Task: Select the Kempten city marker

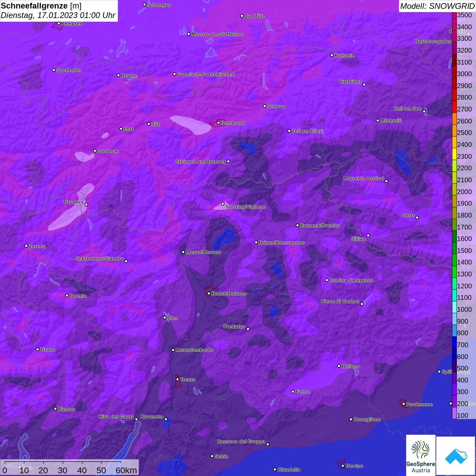Action: click(x=58, y=23)
